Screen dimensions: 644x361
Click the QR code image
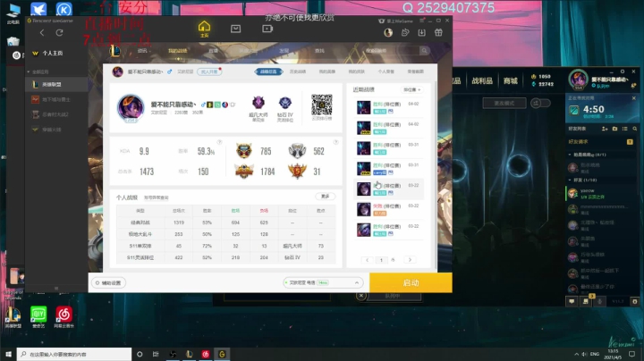322,105
